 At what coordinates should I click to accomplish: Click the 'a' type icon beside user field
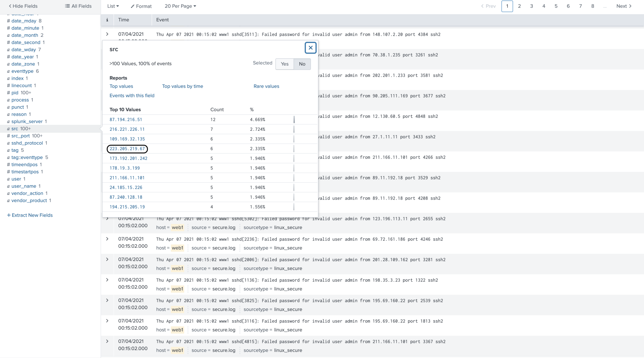pos(8,179)
